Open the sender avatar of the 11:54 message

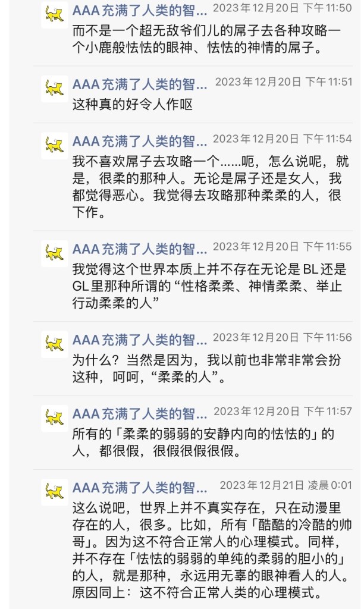coord(54,145)
